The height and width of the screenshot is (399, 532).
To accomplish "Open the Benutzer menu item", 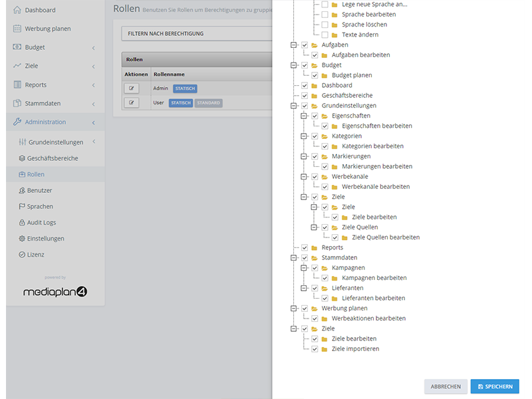I will 39,191.
